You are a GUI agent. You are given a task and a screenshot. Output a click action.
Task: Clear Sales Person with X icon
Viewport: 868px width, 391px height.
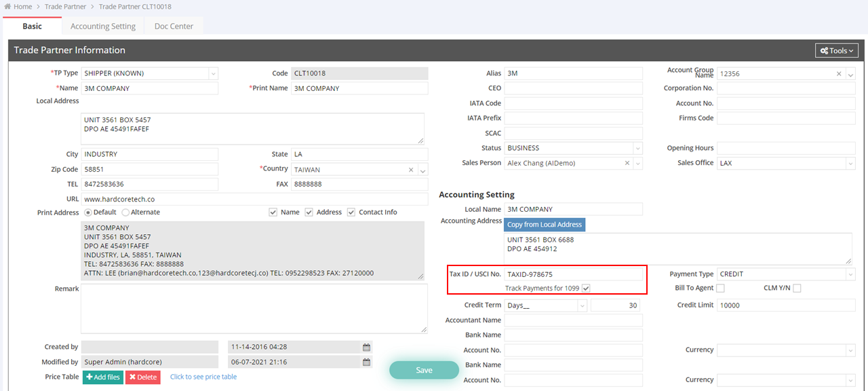(627, 164)
